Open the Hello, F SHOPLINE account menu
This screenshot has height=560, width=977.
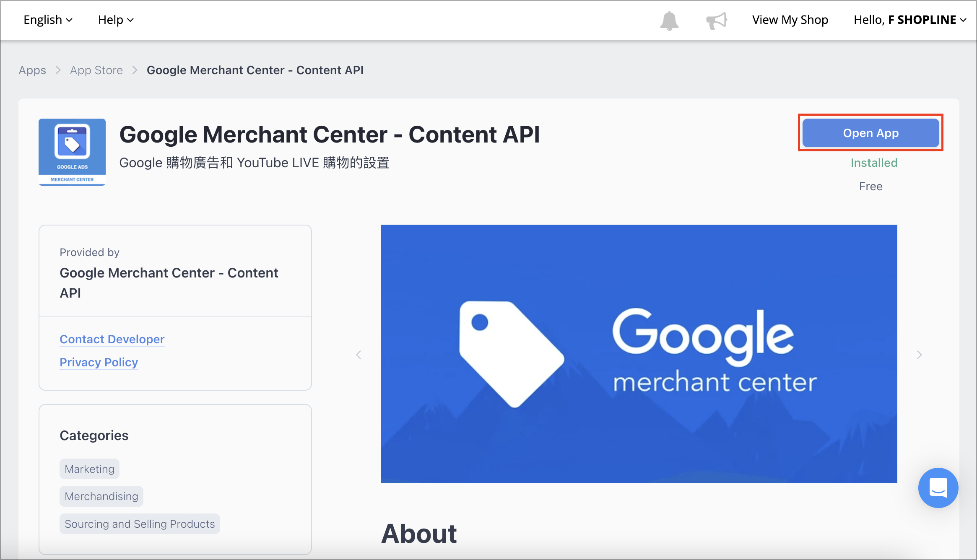click(910, 20)
